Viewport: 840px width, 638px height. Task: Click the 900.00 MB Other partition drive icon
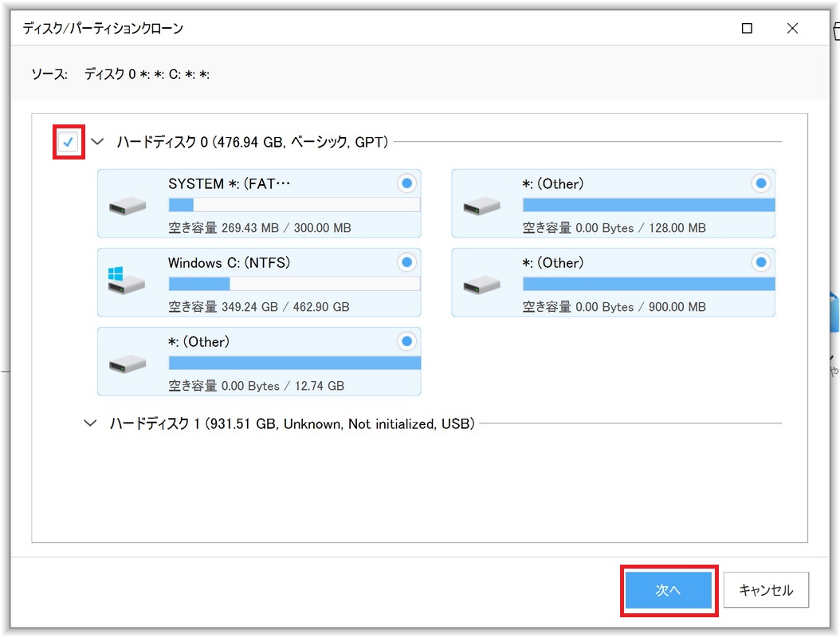pyautogui.click(x=481, y=284)
